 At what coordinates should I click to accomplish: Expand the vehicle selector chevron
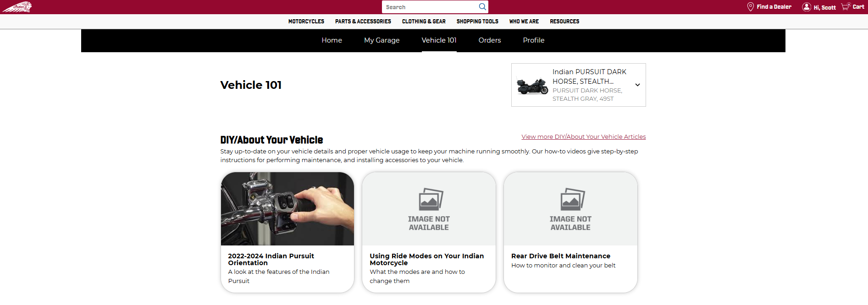click(637, 85)
